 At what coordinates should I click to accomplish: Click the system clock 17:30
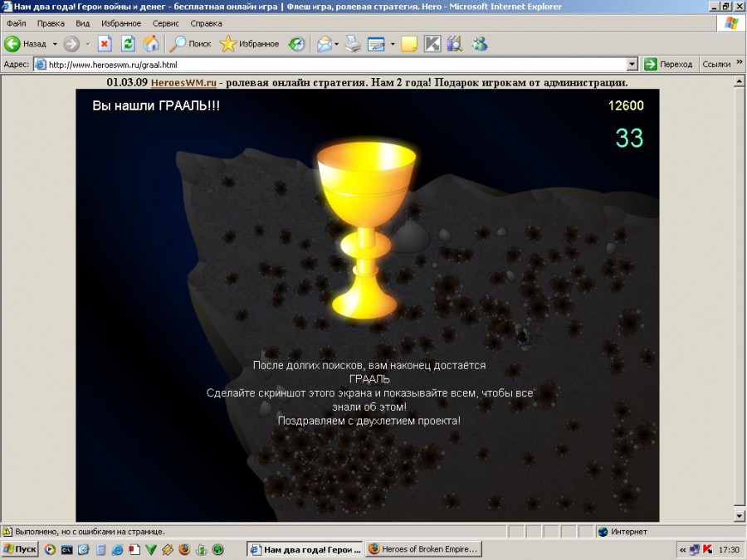click(x=729, y=549)
